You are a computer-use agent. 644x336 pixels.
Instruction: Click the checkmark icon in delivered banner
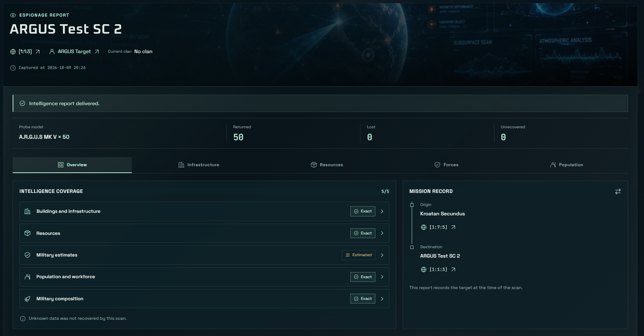click(x=22, y=103)
